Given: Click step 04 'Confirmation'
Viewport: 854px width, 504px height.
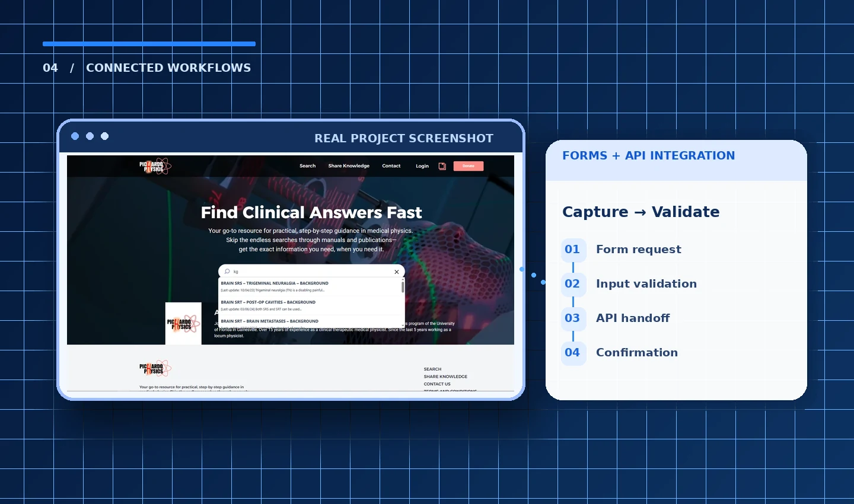Looking at the screenshot, I should click(620, 353).
